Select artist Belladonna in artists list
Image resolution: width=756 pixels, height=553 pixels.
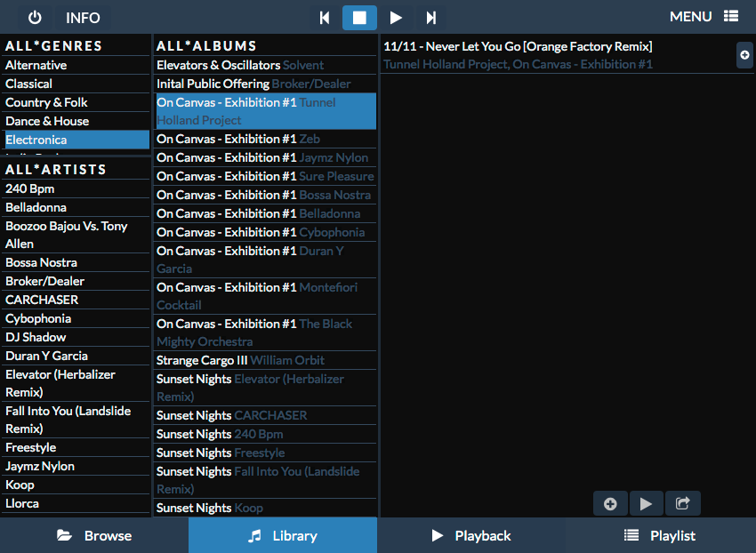pos(76,207)
